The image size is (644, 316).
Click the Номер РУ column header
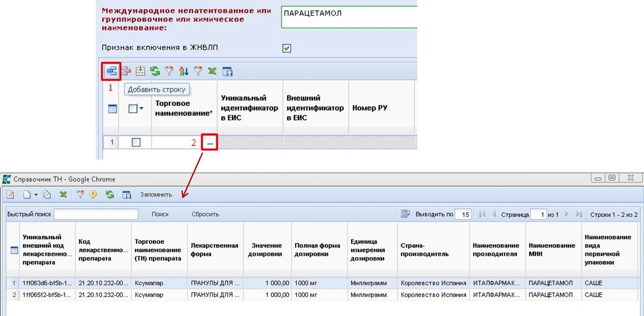(x=381, y=108)
